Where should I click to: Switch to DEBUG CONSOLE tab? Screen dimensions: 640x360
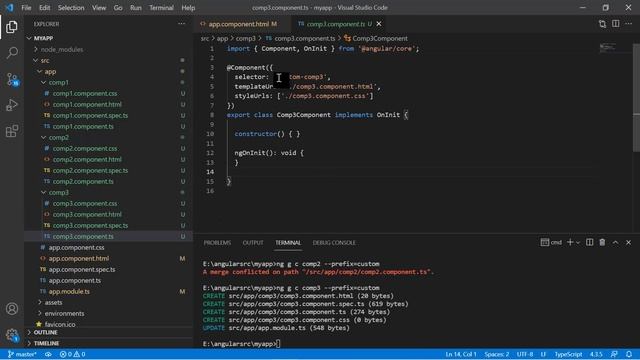[334, 243]
